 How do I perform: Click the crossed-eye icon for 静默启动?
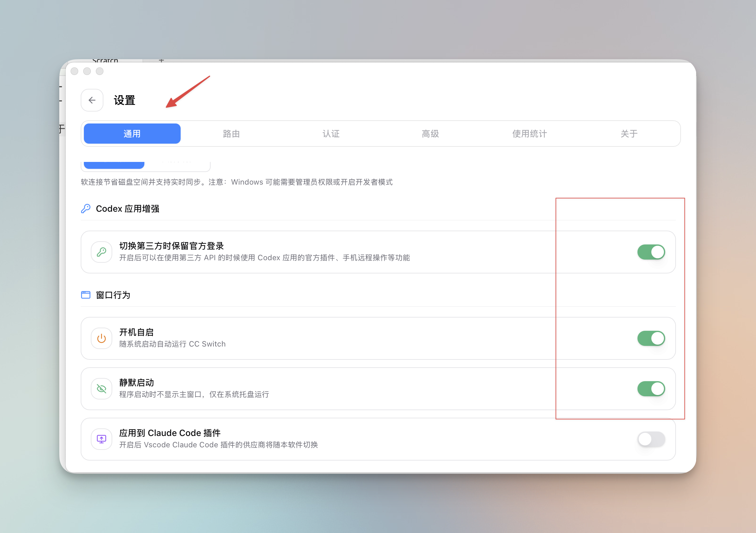pos(102,388)
